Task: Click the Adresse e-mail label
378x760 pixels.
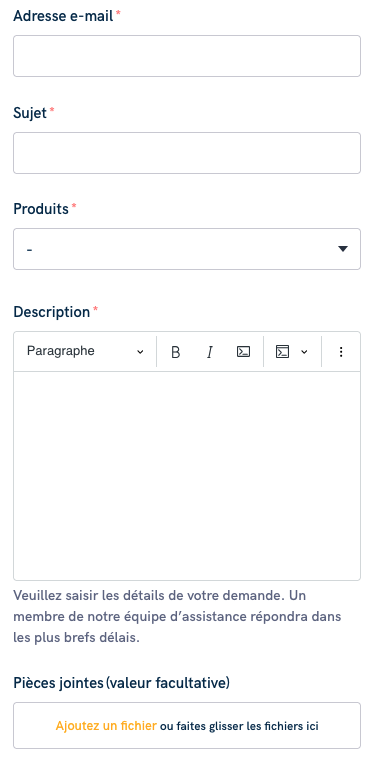Action: 63,16
